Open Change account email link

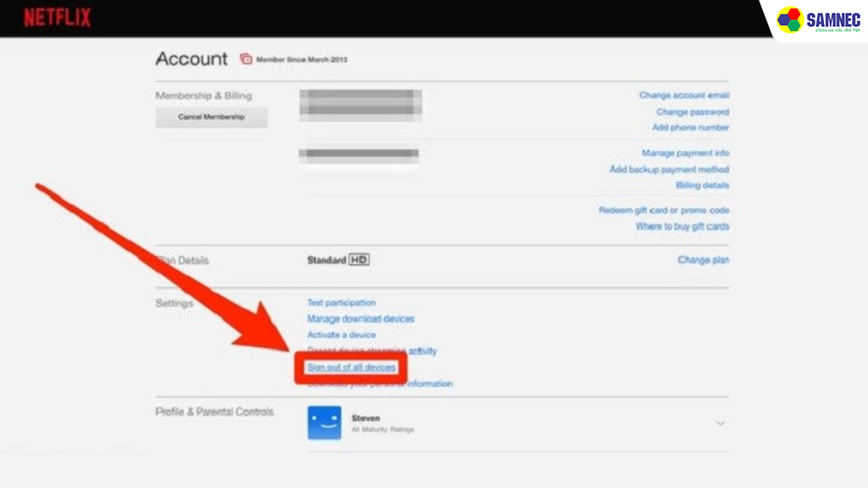tap(683, 96)
